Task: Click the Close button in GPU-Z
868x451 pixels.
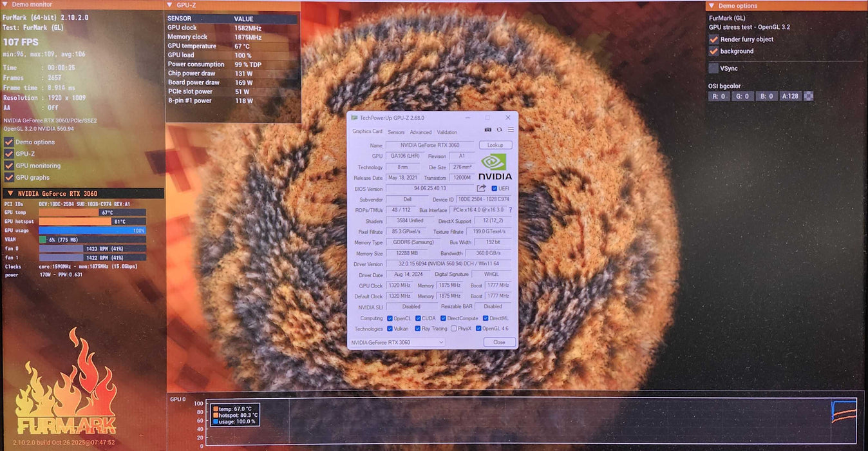Action: tap(499, 342)
